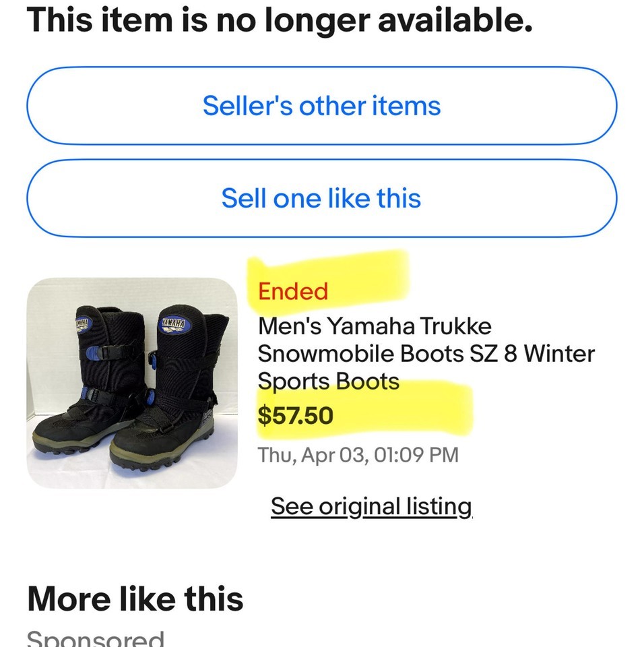
Task: Open the snowmobile boots product thumbnail
Action: 132,383
